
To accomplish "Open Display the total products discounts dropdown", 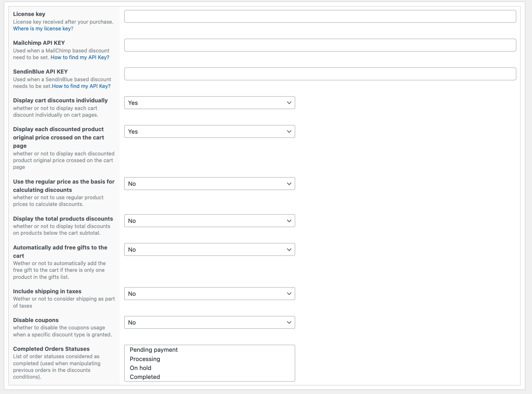I will tap(210, 221).
